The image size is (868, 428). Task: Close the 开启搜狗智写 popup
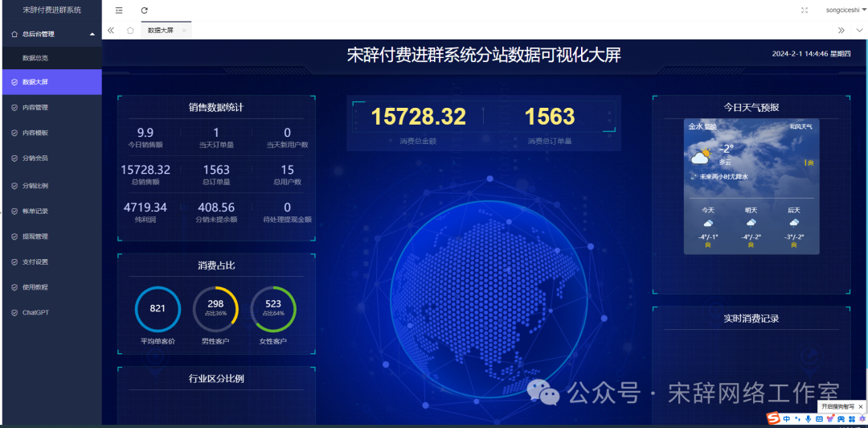(861, 407)
